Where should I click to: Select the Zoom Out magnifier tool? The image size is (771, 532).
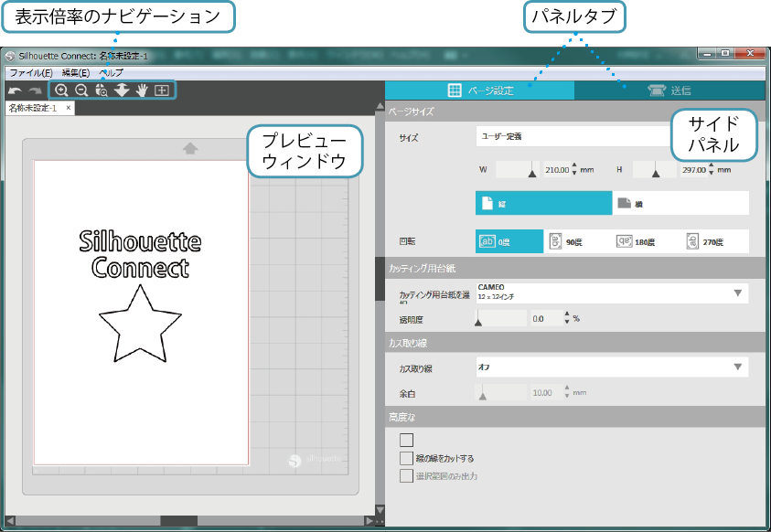tap(81, 90)
